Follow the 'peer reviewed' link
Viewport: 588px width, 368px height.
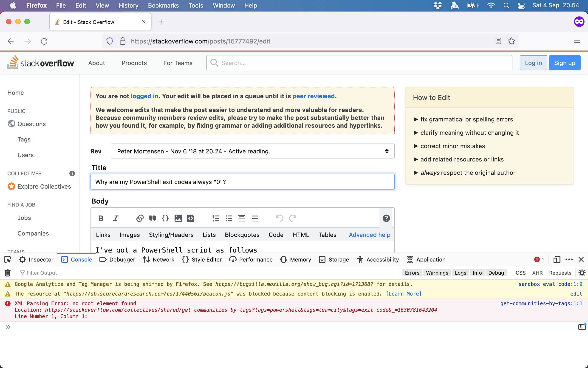pos(314,96)
